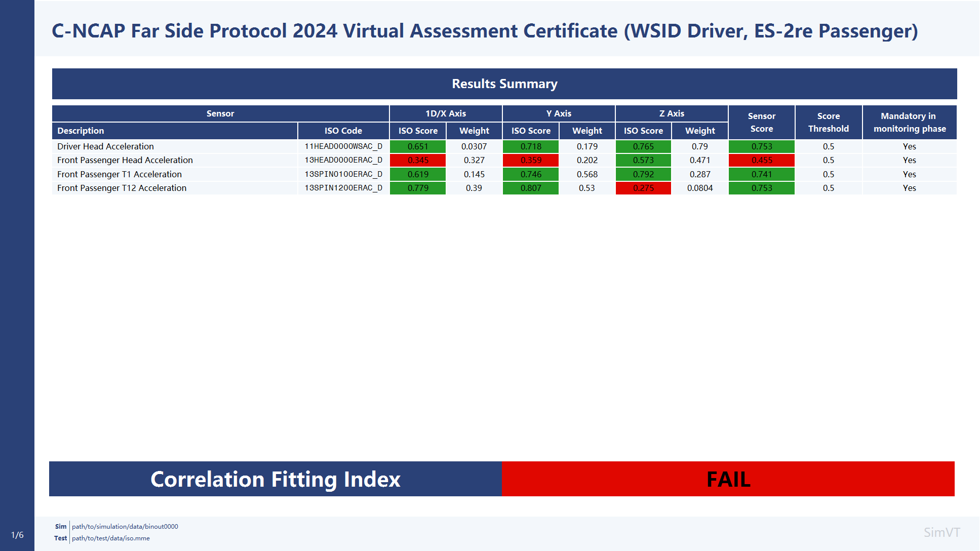Select the Results Summary header bar
This screenshot has height=551, width=980.
click(x=504, y=84)
